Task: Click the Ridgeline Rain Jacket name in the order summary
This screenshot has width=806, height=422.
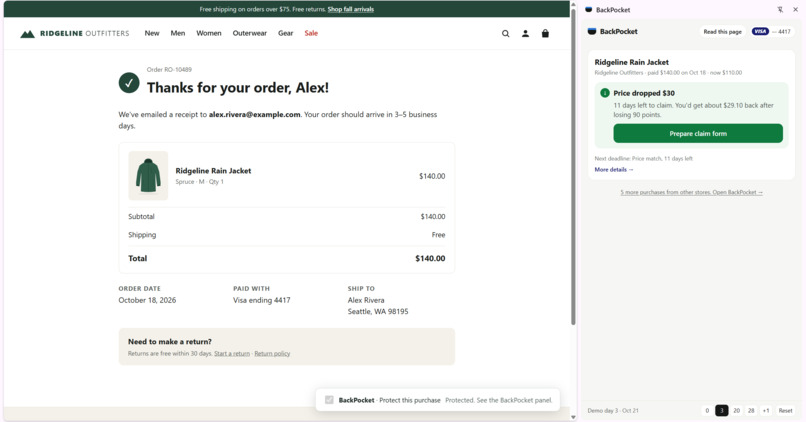Action: pyautogui.click(x=213, y=171)
